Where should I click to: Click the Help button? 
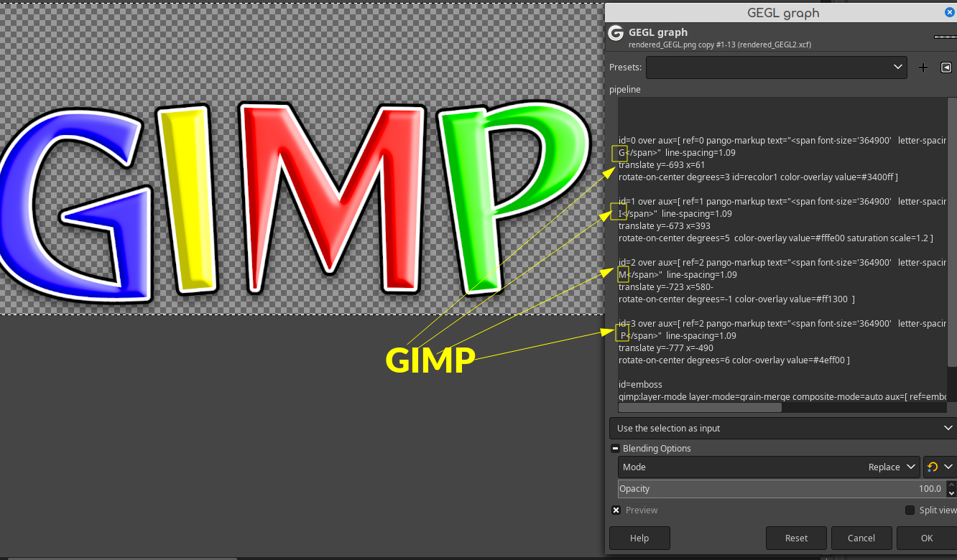639,538
